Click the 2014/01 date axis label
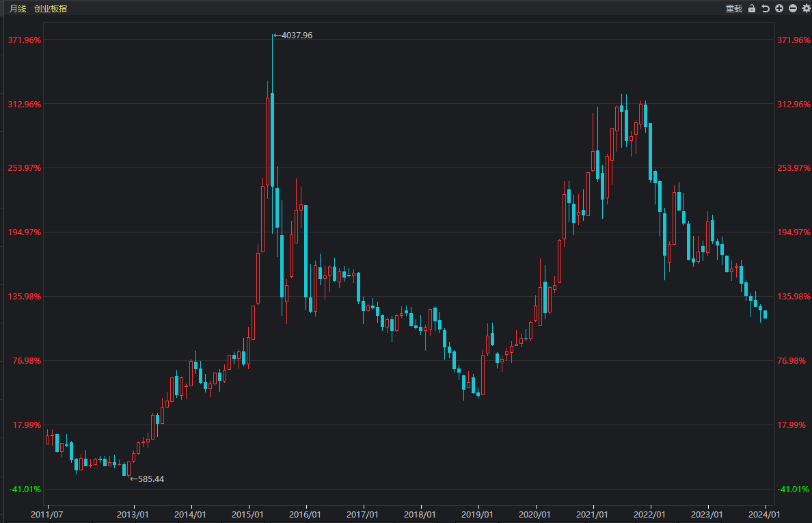The width and height of the screenshot is (812, 523). (190, 514)
